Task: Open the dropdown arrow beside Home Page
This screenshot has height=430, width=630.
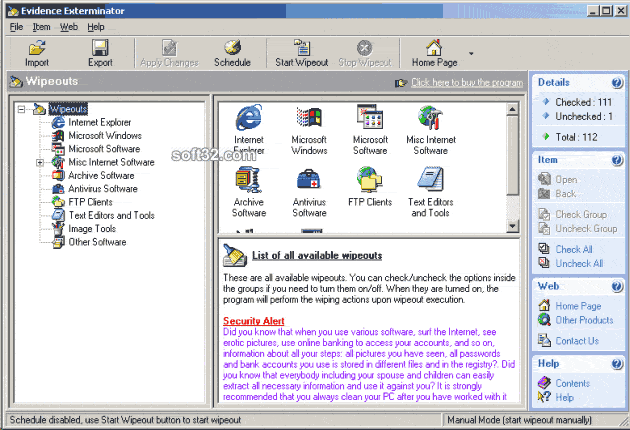Action: pos(471,53)
